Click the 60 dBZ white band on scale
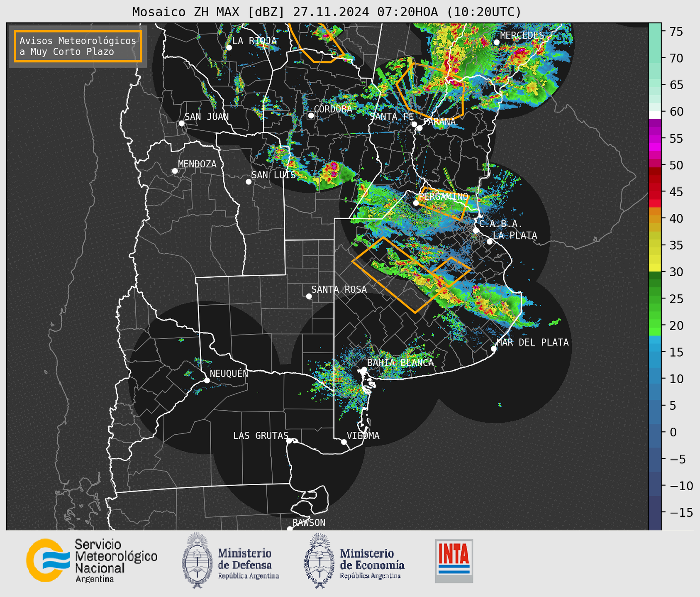Viewport: 700px width, 597px height. click(655, 115)
